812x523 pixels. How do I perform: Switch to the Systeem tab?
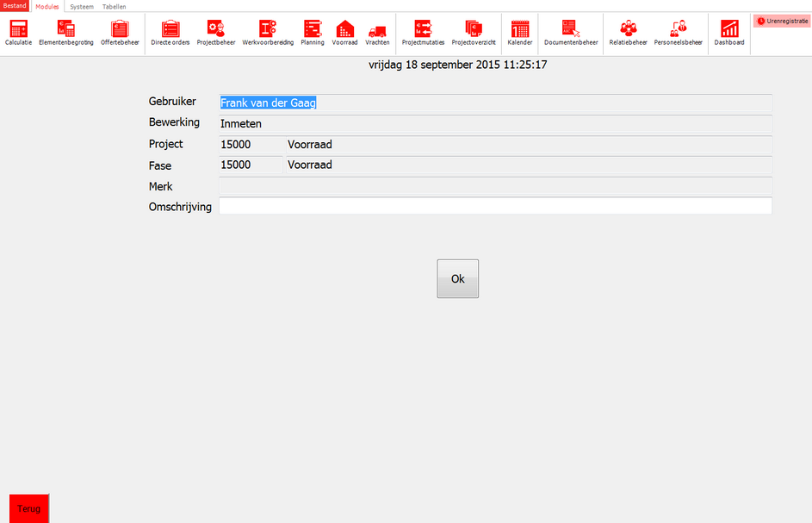click(82, 7)
